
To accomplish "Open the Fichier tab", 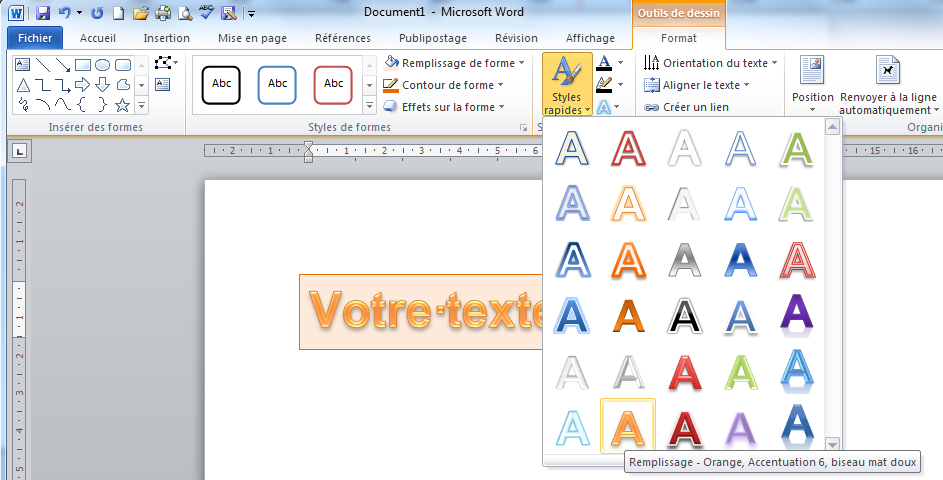I will pos(35,38).
